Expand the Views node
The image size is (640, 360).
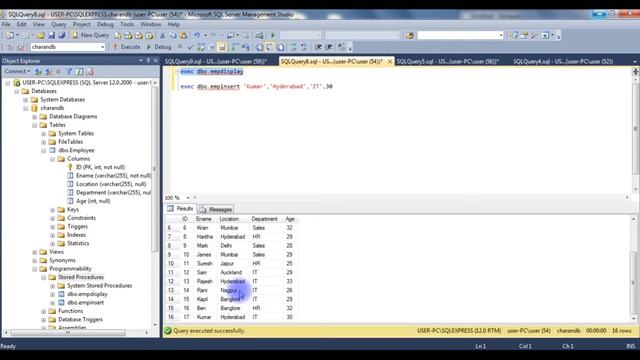pyautogui.click(x=35, y=252)
